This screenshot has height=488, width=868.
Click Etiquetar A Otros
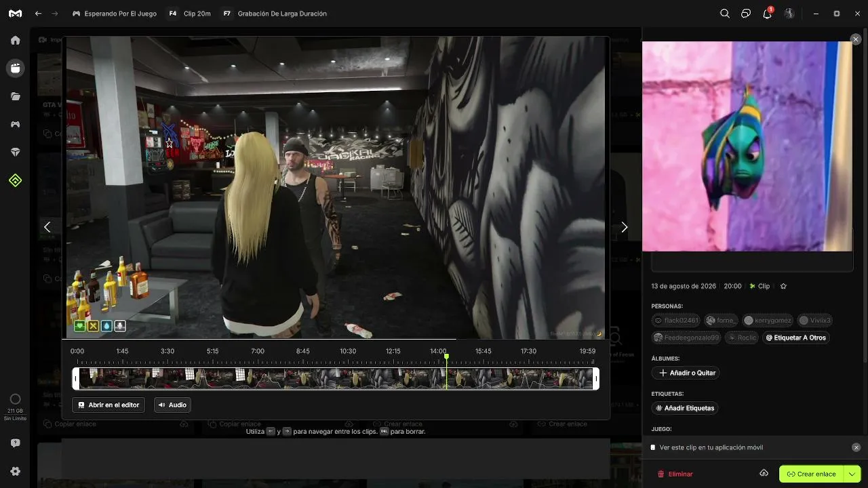[795, 338]
